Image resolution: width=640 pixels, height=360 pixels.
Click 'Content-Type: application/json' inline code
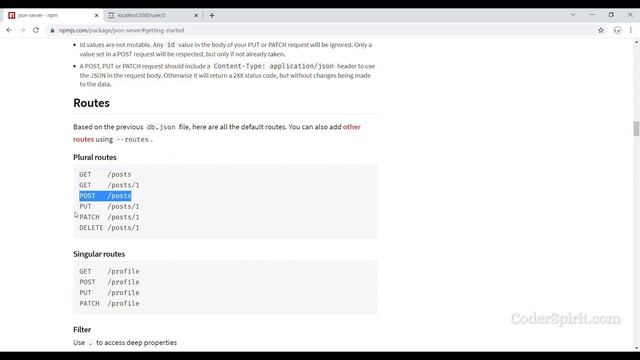click(x=273, y=66)
